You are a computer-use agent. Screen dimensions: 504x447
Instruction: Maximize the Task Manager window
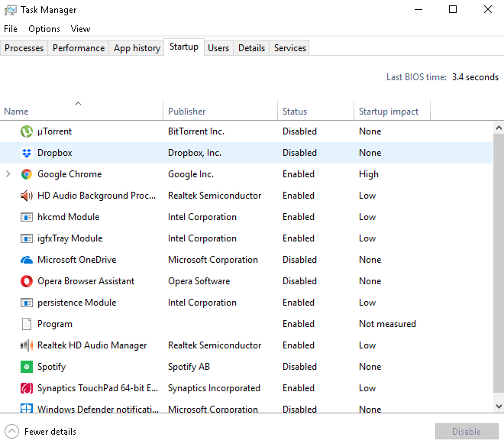click(x=453, y=10)
